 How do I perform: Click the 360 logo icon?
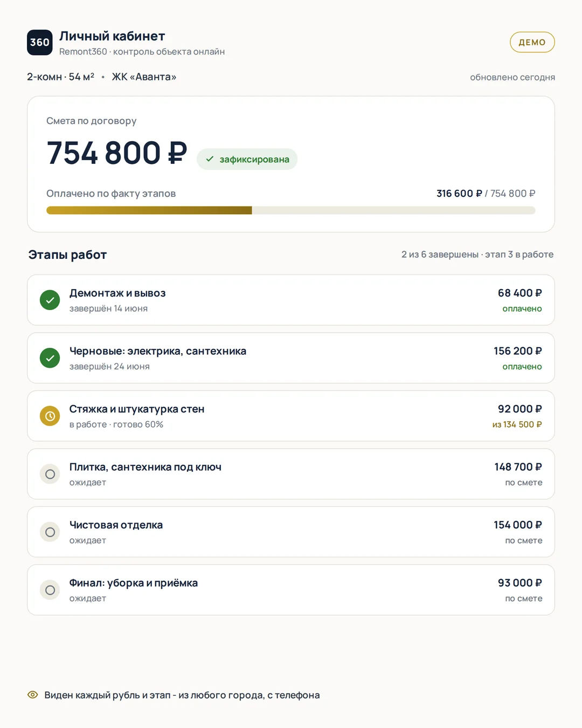(40, 43)
